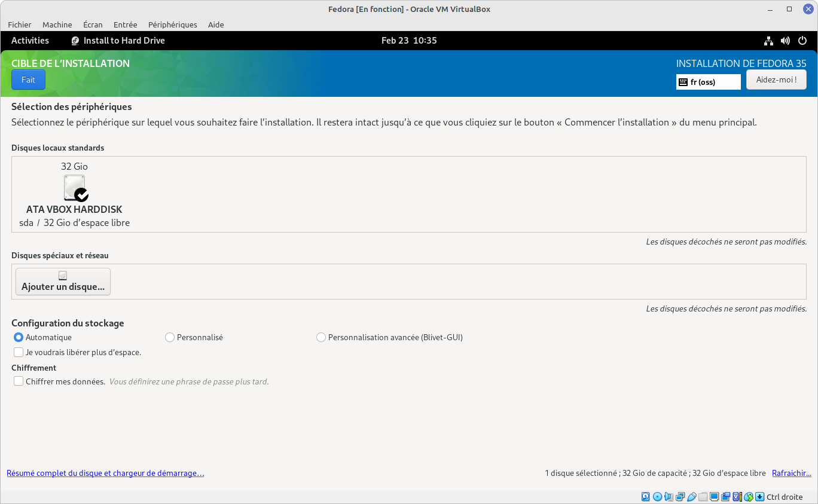
Task: Open the Machine menu
Action: [x=57, y=25]
